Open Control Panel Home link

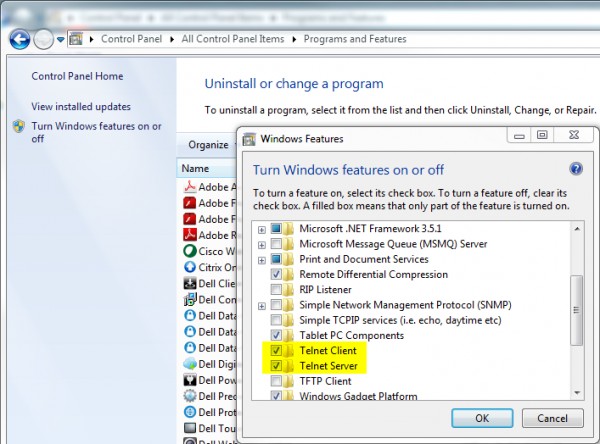[77, 76]
